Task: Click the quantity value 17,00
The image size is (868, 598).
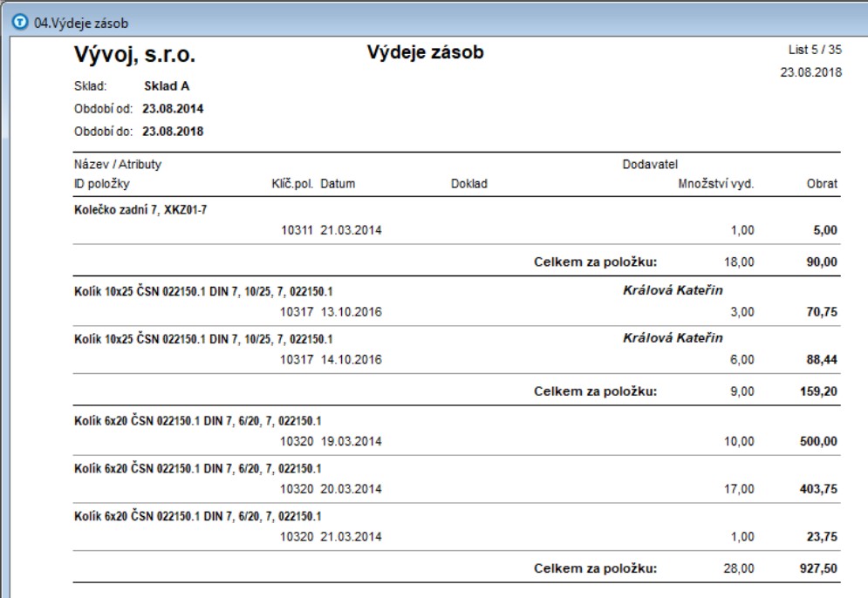Action: [739, 489]
